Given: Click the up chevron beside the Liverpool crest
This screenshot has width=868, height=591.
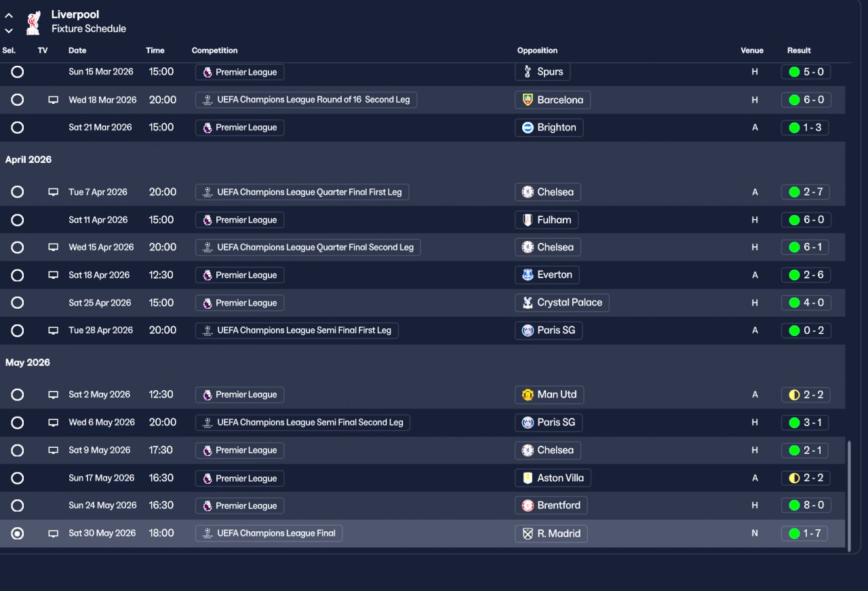Looking at the screenshot, I should pyautogui.click(x=9, y=16).
